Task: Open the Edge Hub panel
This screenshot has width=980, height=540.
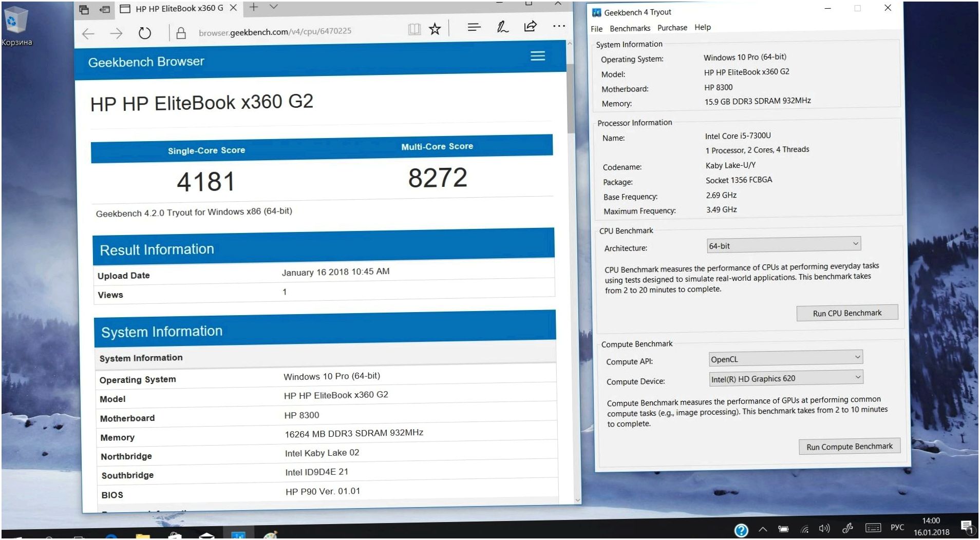Action: 474,27
